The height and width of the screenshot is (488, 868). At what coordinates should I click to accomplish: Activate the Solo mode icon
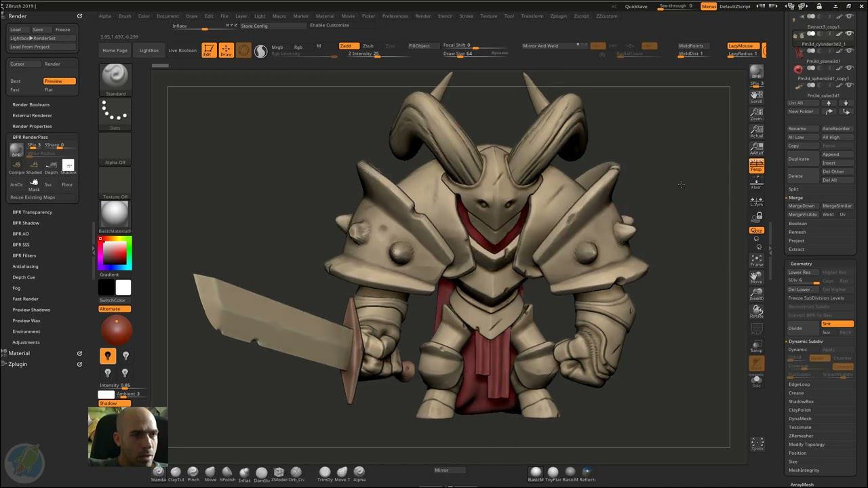(756, 381)
